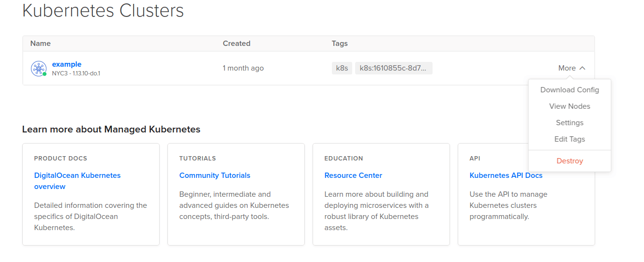
Task: Open DigitalOcean Kubernetes overview link
Action: [77, 181]
